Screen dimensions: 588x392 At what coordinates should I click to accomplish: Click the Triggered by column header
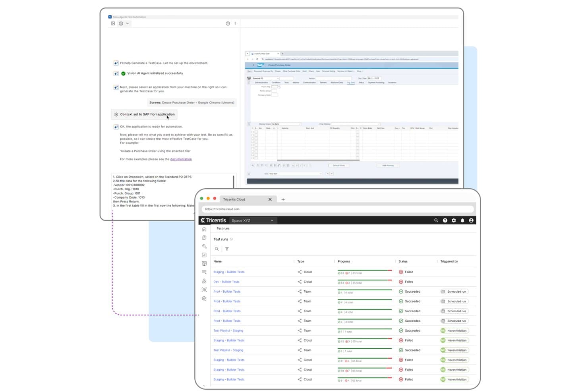click(x=449, y=261)
